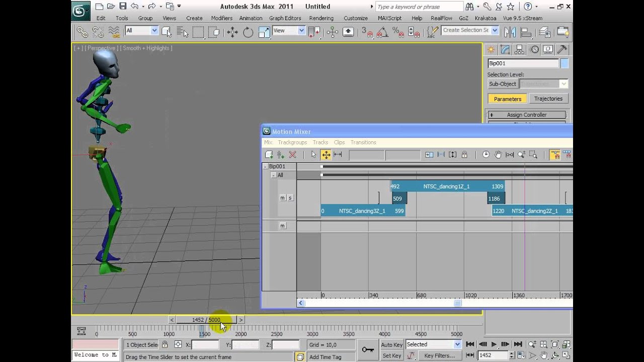Collapse the Bip001 track tree
The width and height of the screenshot is (644, 362).
point(265,166)
